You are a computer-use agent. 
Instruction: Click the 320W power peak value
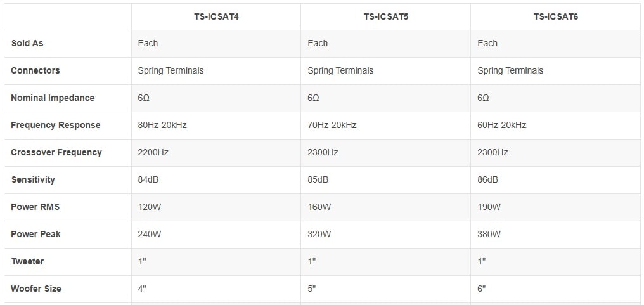319,234
